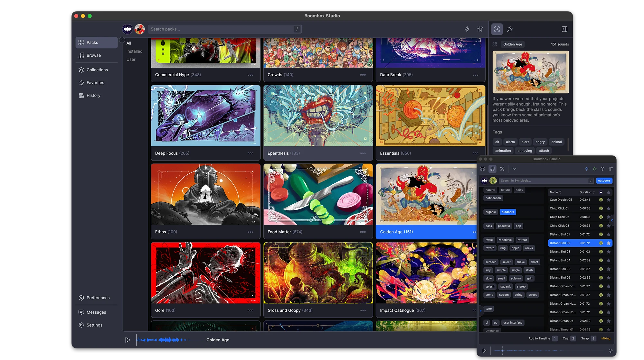Sort sounds by Duration column
The image size is (644, 360).
(587, 192)
